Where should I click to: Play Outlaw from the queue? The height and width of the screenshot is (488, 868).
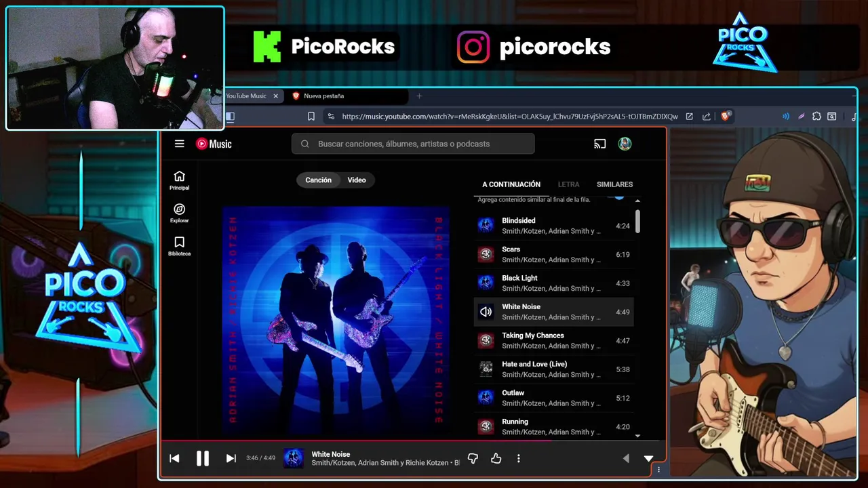(x=554, y=398)
